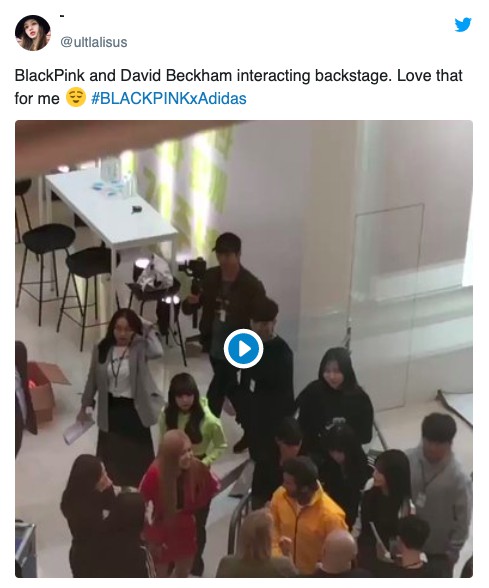
Task: Open the #BLACKPINKxAdidas hashtag
Action: (x=169, y=99)
